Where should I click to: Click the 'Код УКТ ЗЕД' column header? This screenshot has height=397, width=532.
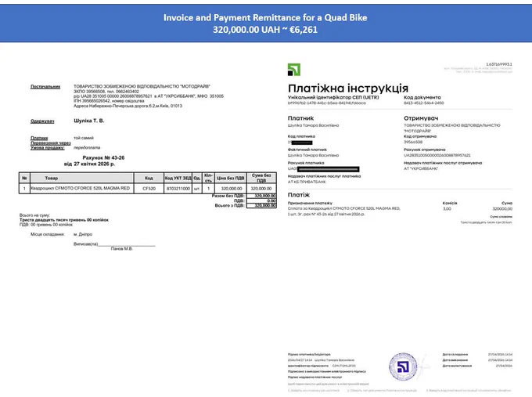[x=178, y=178]
